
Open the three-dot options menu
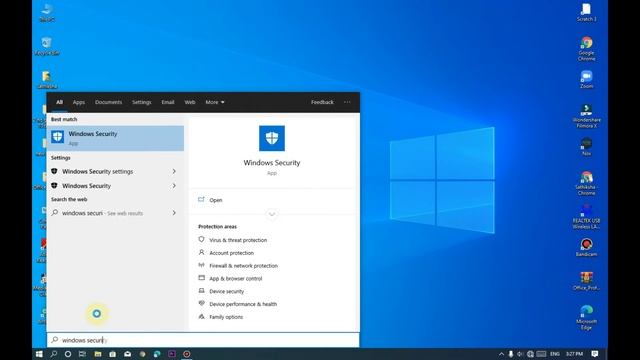347,102
